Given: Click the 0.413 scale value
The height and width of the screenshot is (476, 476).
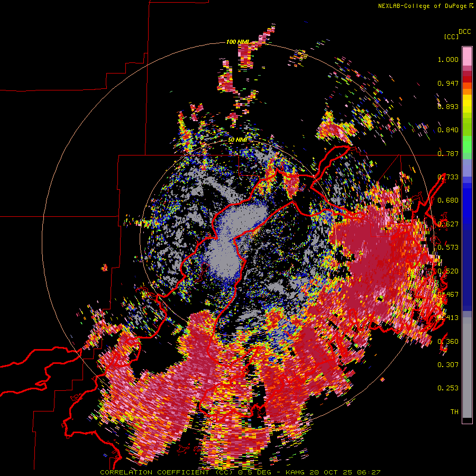Looking at the screenshot, I should coord(448,318).
